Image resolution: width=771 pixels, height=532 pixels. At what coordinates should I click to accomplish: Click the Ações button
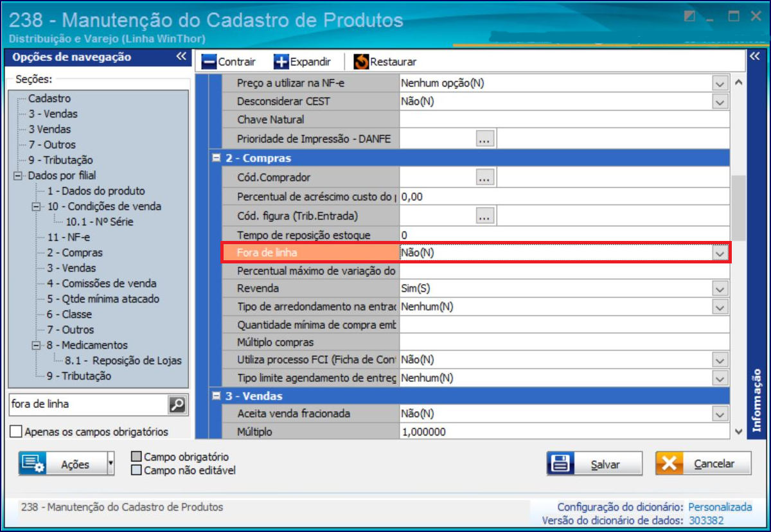coord(62,464)
